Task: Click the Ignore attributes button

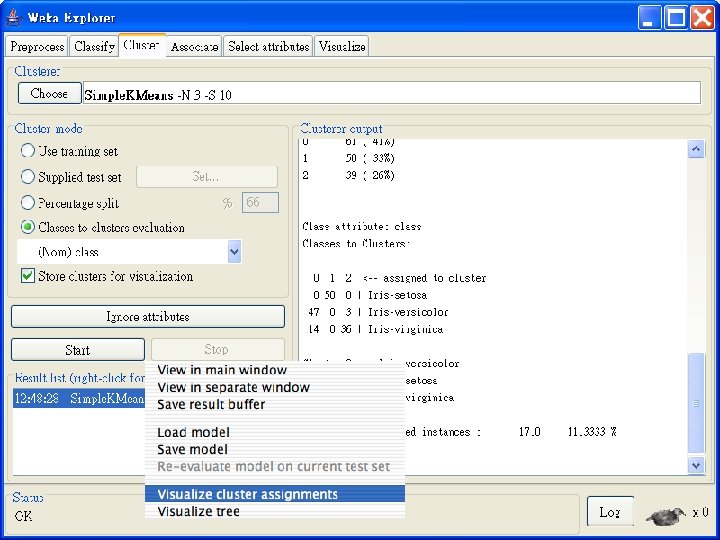Action: pyautogui.click(x=148, y=316)
